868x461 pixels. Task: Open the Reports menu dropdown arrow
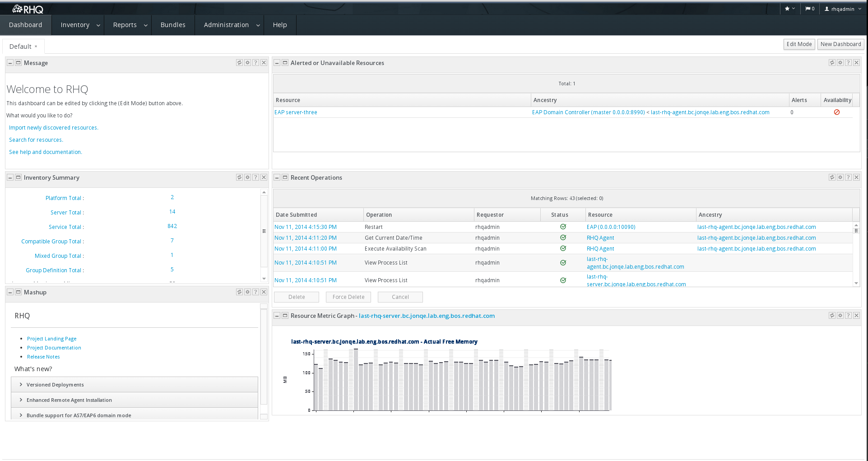click(145, 25)
